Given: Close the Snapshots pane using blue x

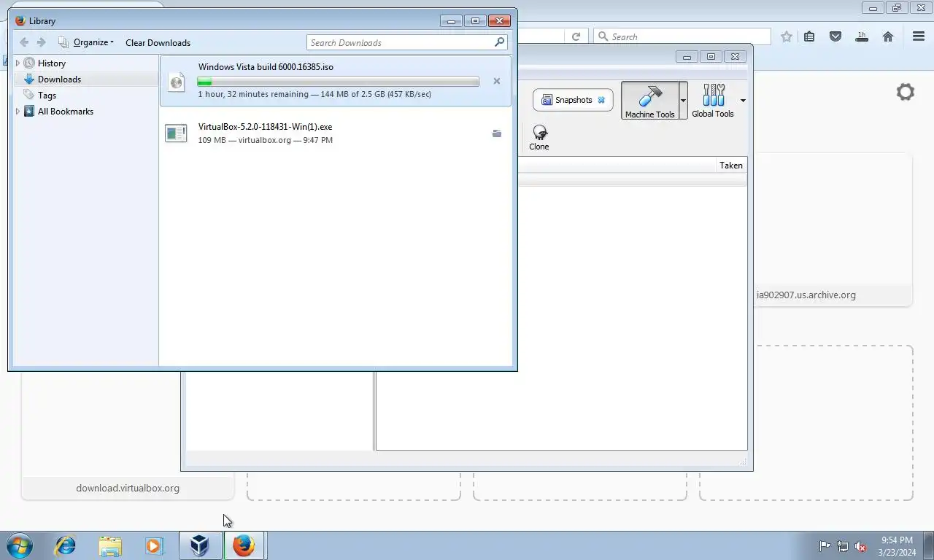Looking at the screenshot, I should 601,100.
